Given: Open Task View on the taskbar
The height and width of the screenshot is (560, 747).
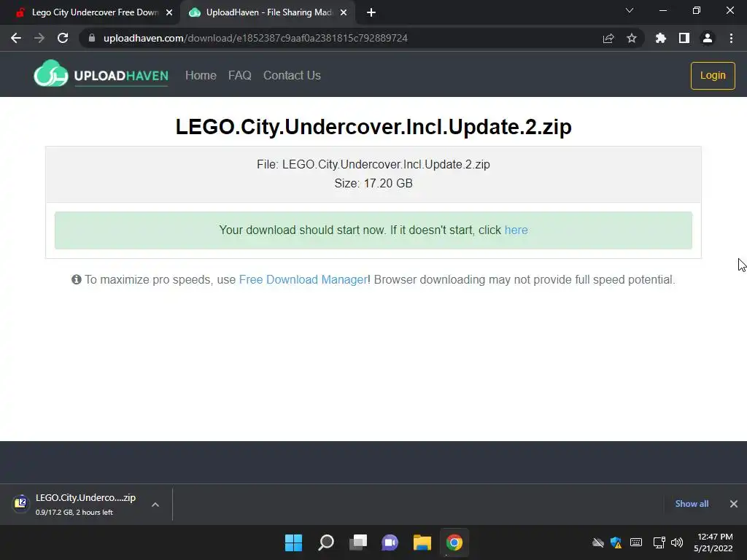Looking at the screenshot, I should coord(358,542).
